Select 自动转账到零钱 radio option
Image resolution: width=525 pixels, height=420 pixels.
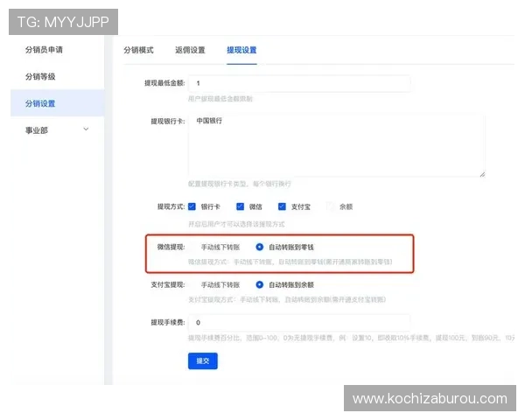259,247
